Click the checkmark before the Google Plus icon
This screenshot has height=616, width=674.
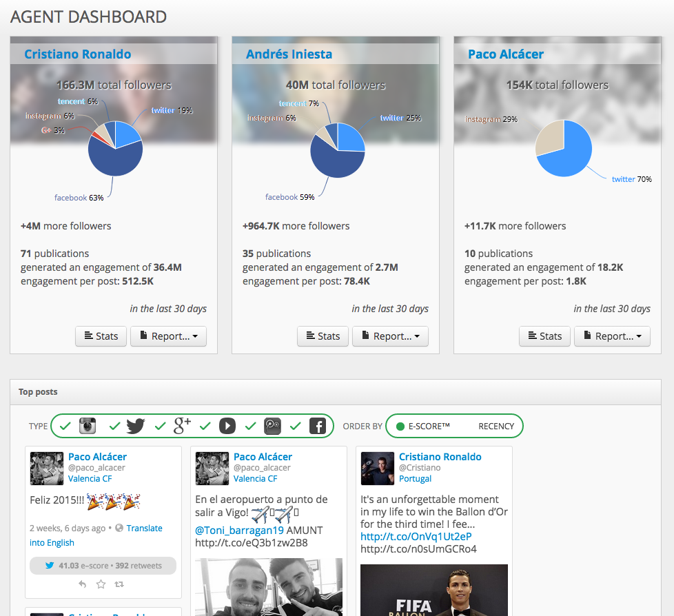[x=161, y=426]
